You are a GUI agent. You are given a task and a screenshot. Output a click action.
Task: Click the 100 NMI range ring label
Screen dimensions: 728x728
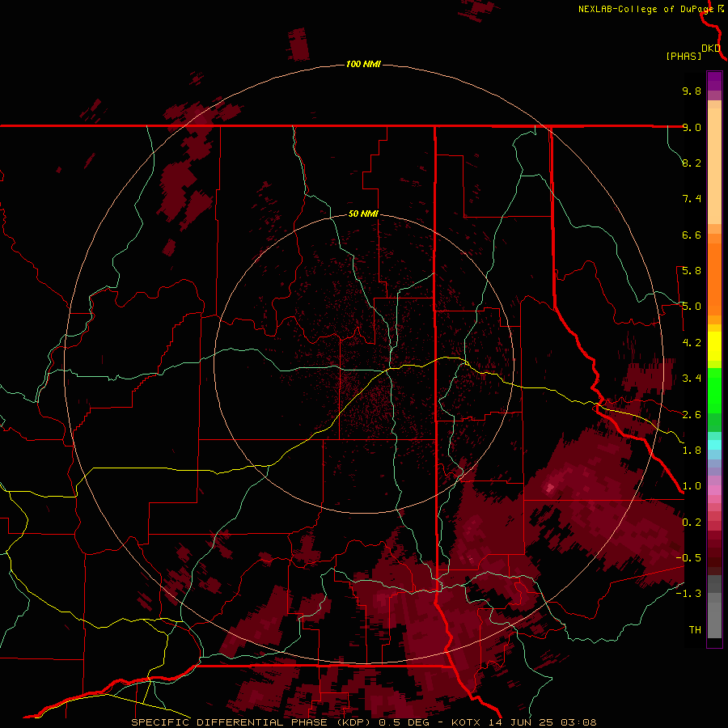click(363, 64)
